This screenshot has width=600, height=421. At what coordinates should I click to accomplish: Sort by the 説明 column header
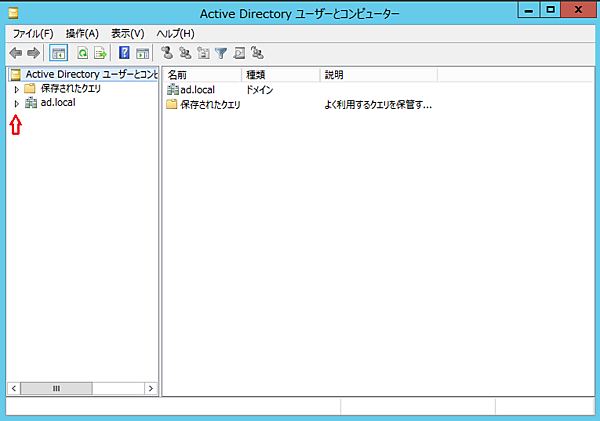coord(378,75)
